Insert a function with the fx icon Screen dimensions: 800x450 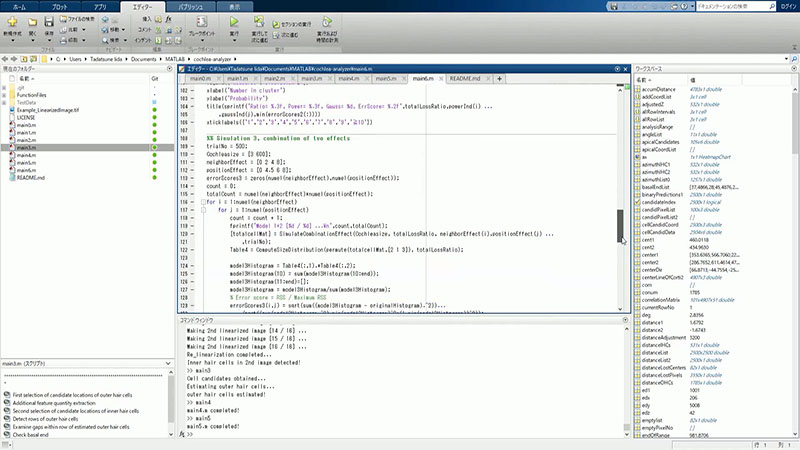click(168, 19)
